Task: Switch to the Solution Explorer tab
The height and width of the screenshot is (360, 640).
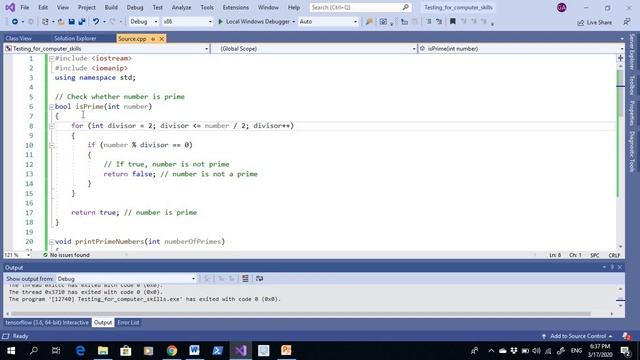Action: pyautogui.click(x=75, y=38)
